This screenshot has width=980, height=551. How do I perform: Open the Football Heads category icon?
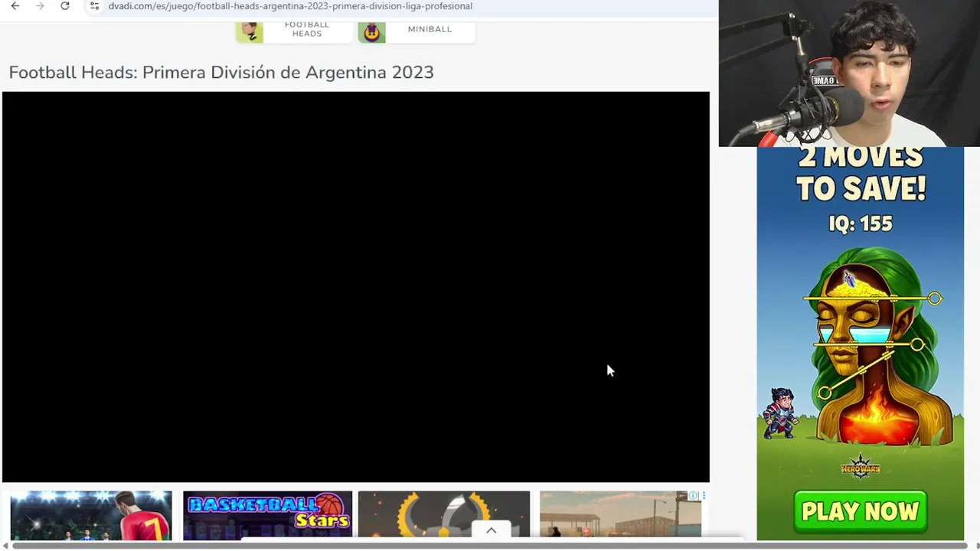click(250, 31)
